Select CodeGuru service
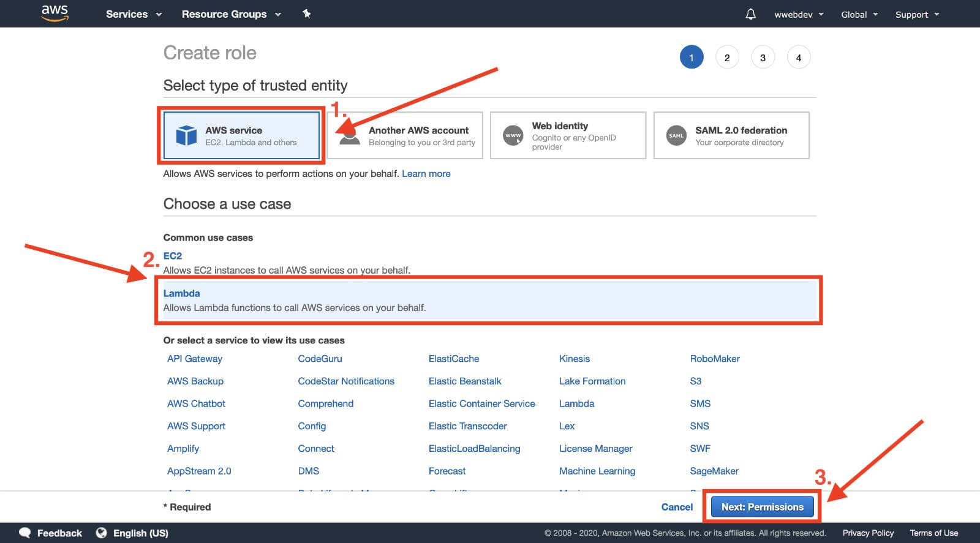The image size is (980, 543). click(320, 359)
